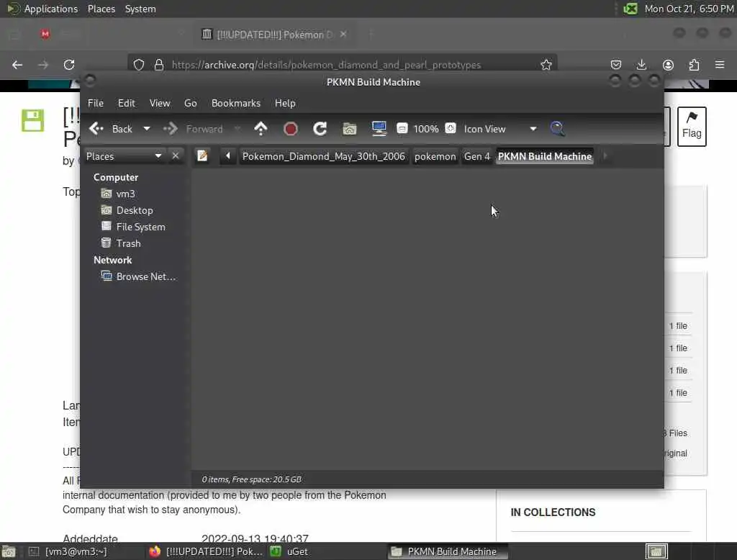Jump to Pokemon_Diamond_May_30th_2006 in the path bar
Screen dimensions: 737x560
(x=323, y=156)
